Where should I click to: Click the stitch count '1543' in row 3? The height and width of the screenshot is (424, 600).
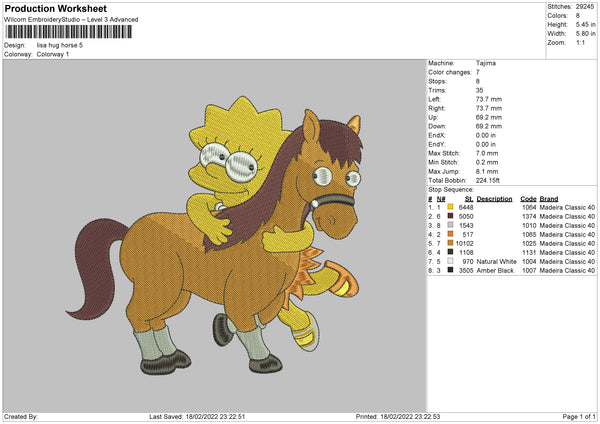click(466, 225)
